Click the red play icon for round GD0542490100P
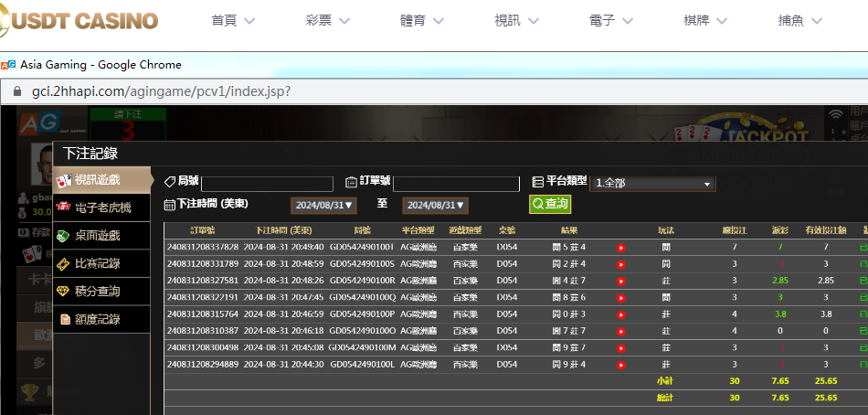868x415 pixels. click(621, 314)
